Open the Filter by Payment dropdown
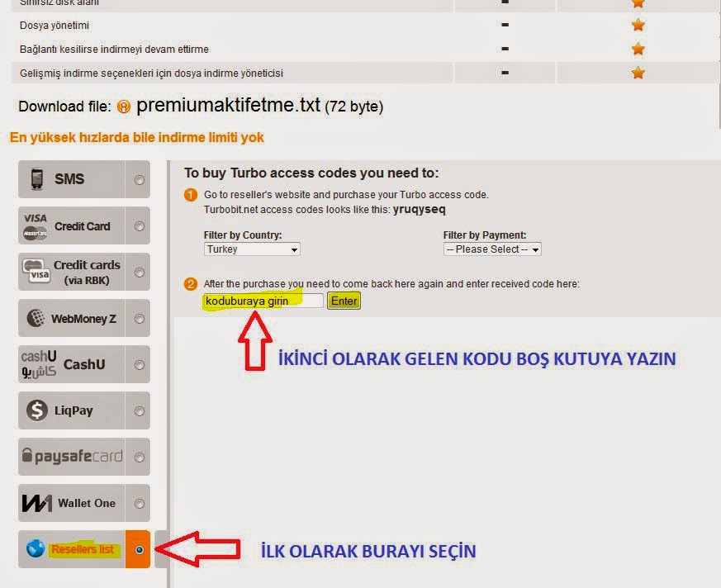This screenshot has height=588, width=721. pyautogui.click(x=492, y=249)
